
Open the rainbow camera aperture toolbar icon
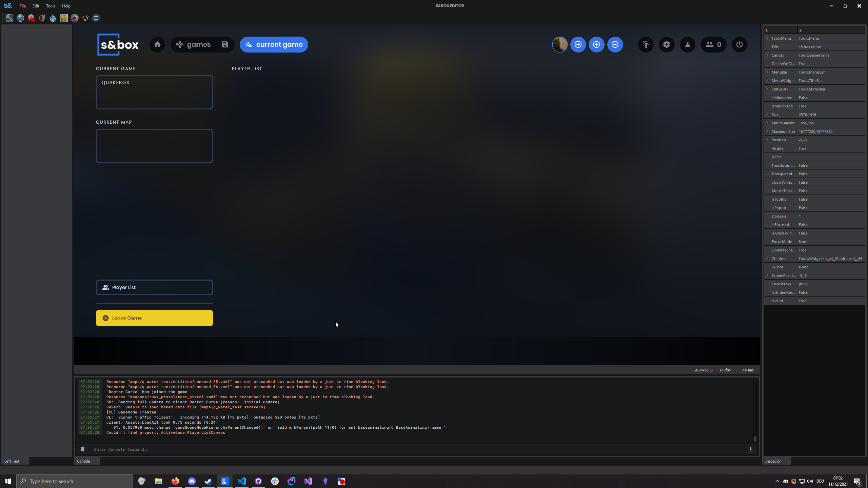[x=75, y=18]
